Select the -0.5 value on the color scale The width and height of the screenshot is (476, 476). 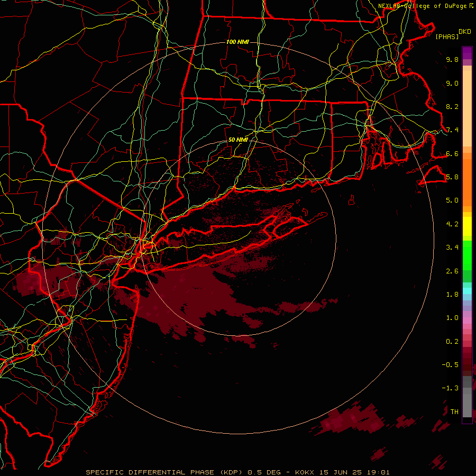tap(450, 365)
